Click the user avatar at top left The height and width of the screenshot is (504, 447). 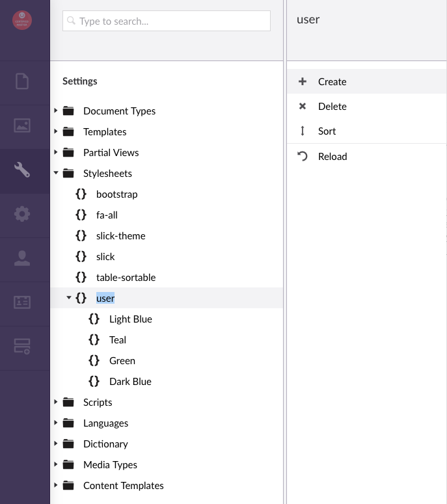pyautogui.click(x=22, y=20)
